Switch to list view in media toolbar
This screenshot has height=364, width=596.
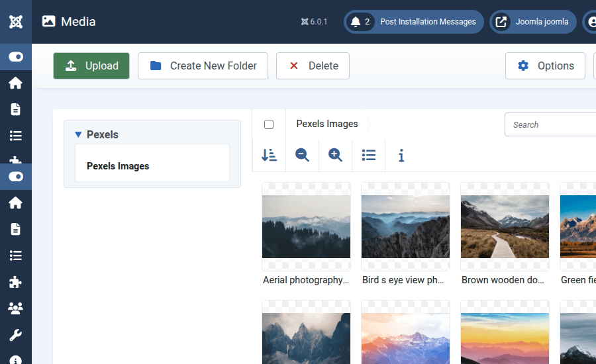[x=368, y=155]
